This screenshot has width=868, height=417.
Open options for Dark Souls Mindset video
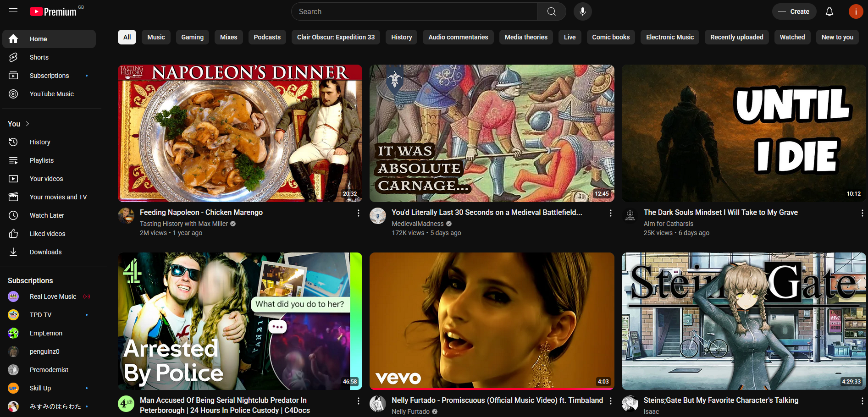pyautogui.click(x=862, y=213)
